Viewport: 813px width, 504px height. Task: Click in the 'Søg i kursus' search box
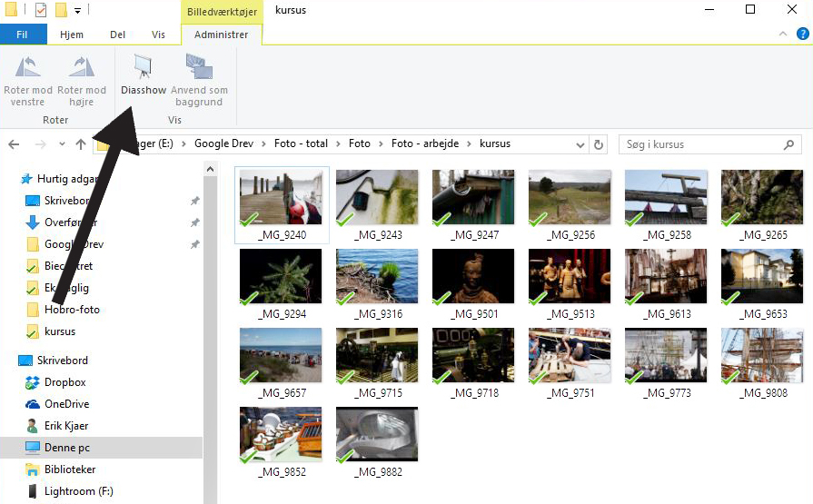click(x=699, y=144)
